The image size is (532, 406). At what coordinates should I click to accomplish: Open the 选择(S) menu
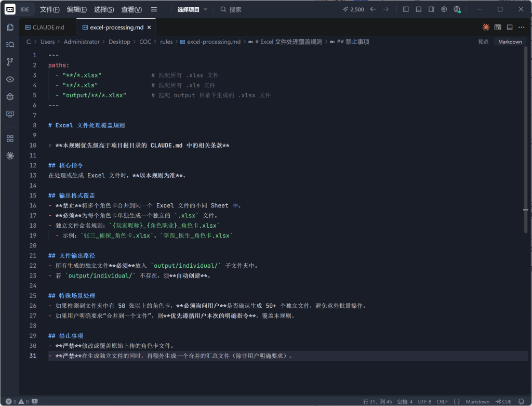pyautogui.click(x=104, y=9)
